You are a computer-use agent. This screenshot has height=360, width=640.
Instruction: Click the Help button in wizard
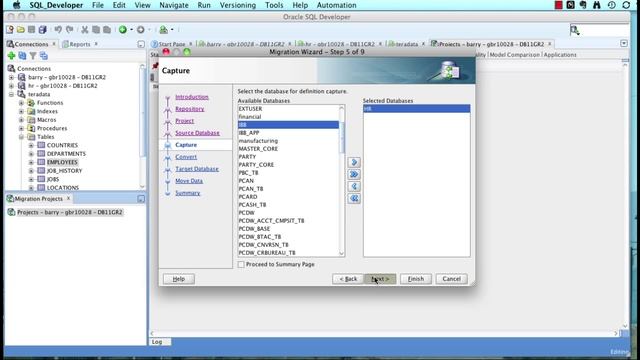(x=179, y=279)
